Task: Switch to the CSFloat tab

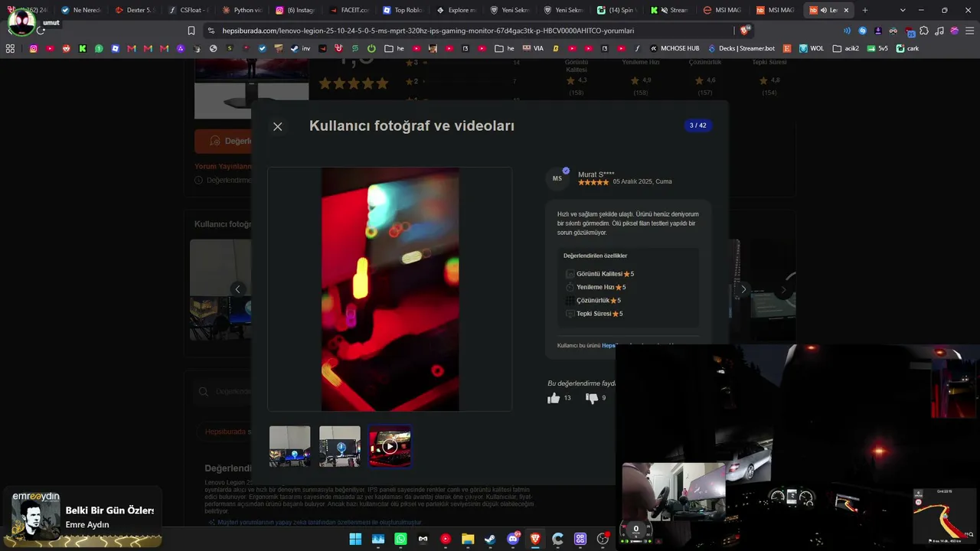Action: (x=188, y=10)
